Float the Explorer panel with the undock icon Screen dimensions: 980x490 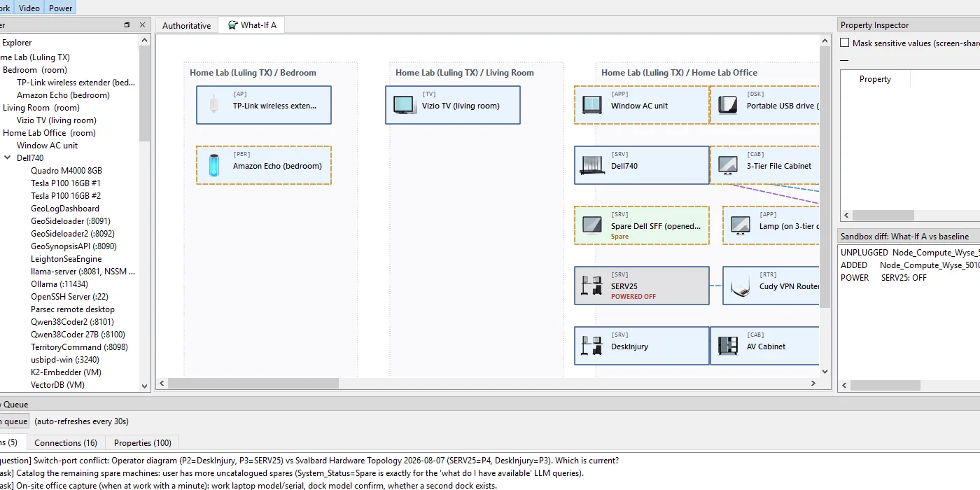point(127,24)
